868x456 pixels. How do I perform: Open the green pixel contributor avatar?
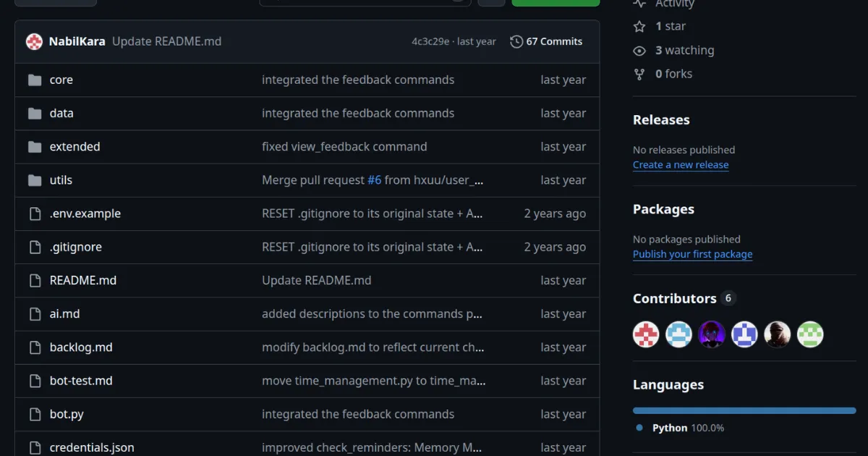coord(810,334)
